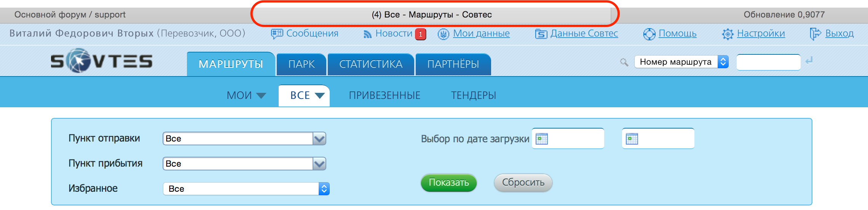Open the Номер маршрута search type dropdown

coord(681,62)
